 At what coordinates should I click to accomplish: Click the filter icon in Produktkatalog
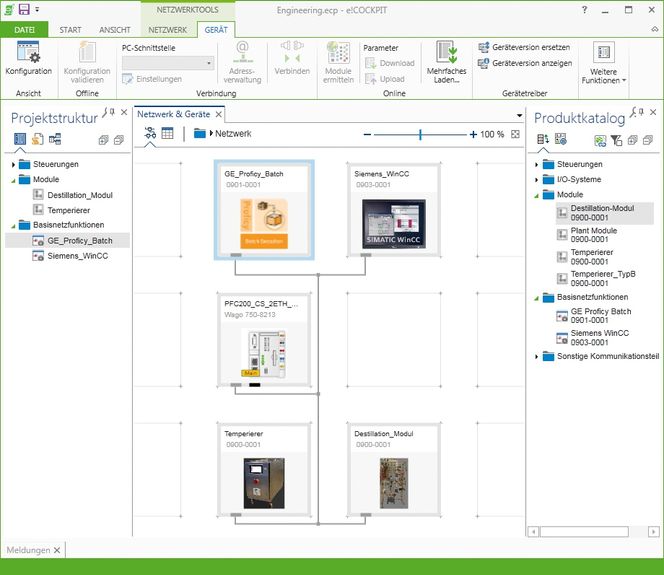click(x=616, y=139)
